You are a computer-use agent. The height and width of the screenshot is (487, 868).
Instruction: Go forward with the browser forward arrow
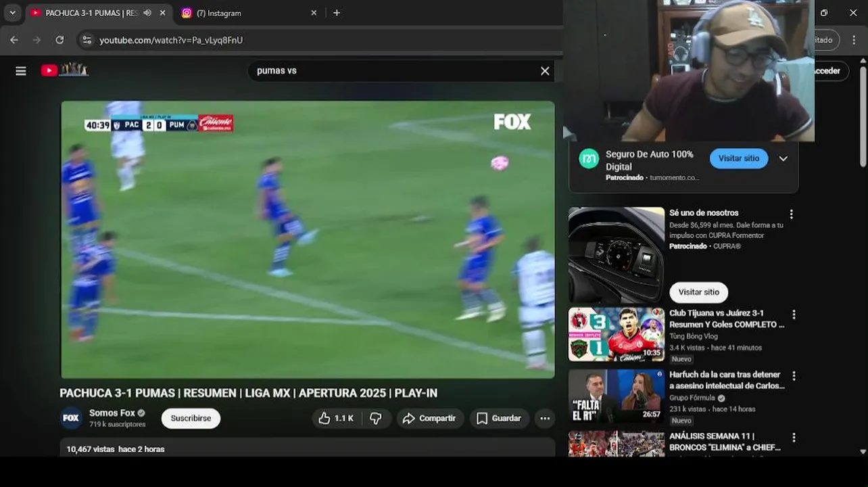[x=37, y=40]
